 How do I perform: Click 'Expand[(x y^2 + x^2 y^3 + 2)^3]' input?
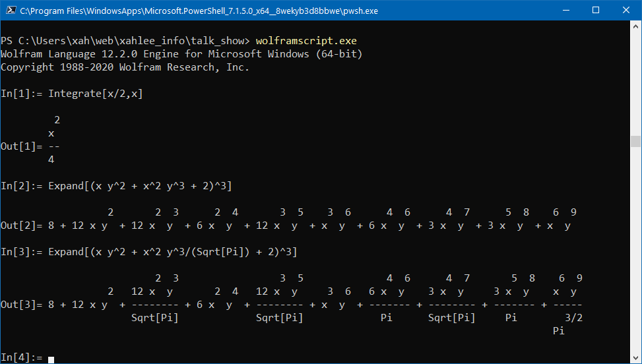point(140,186)
